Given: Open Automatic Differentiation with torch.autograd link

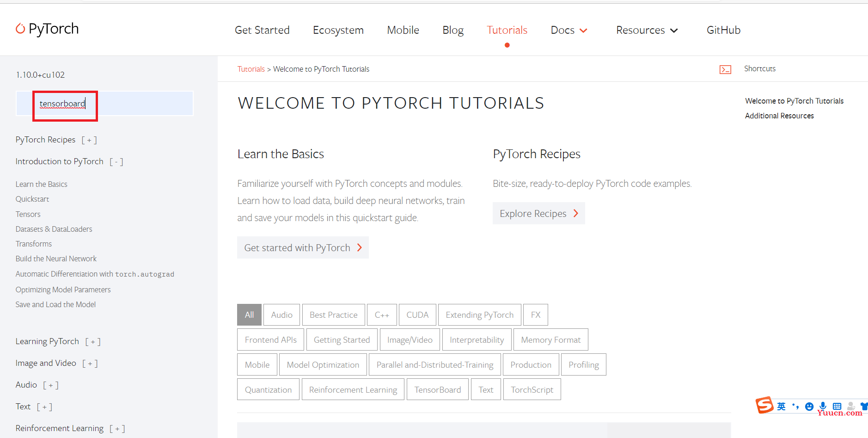Looking at the screenshot, I should coord(95,274).
